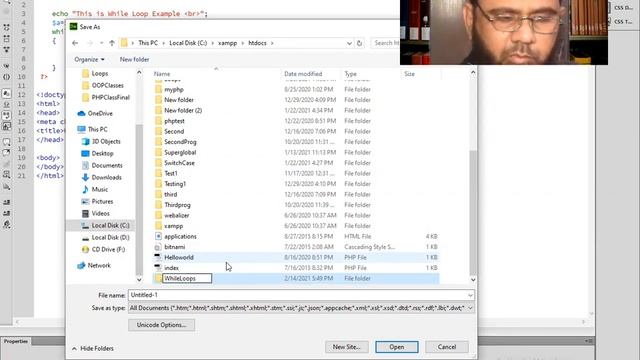The width and height of the screenshot is (640, 360).
Task: Select the Superglobal folder
Action: (x=296, y=153)
